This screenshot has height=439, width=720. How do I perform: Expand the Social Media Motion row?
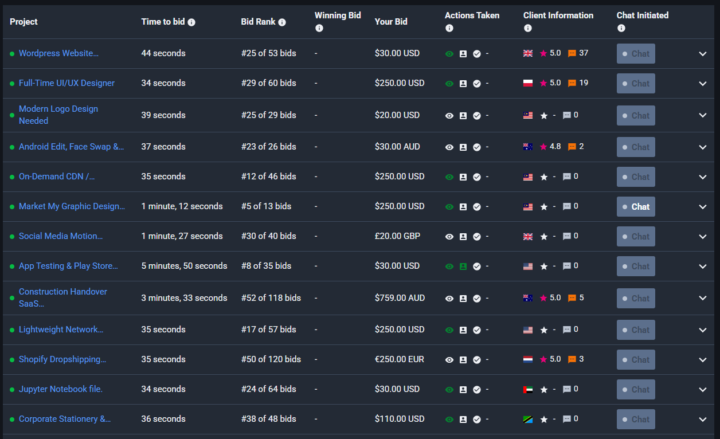(703, 237)
